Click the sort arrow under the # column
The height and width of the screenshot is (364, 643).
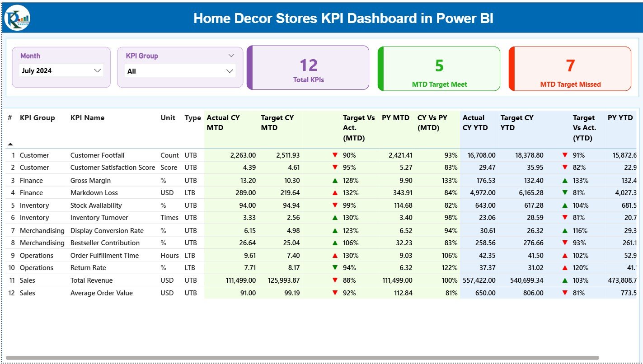pos(10,143)
